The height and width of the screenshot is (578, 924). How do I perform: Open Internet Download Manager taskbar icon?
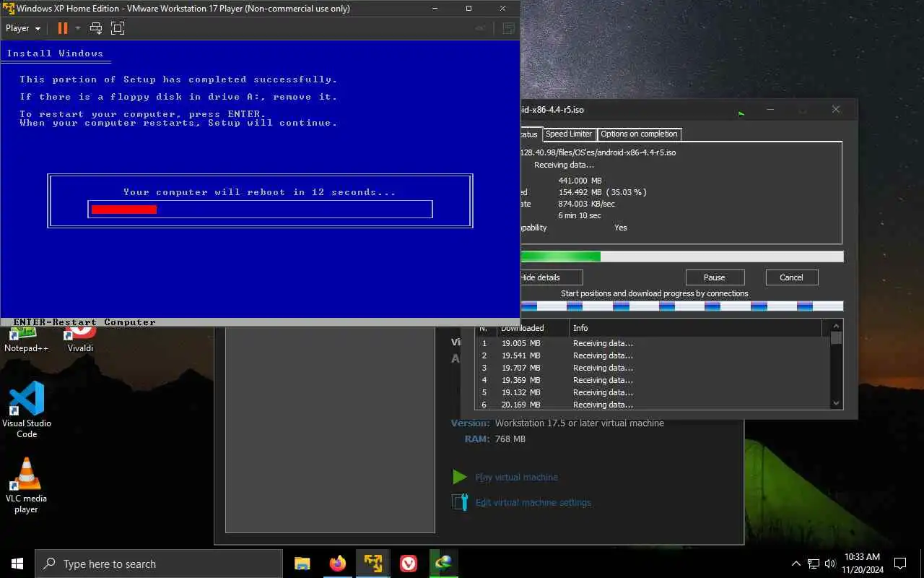443,564
